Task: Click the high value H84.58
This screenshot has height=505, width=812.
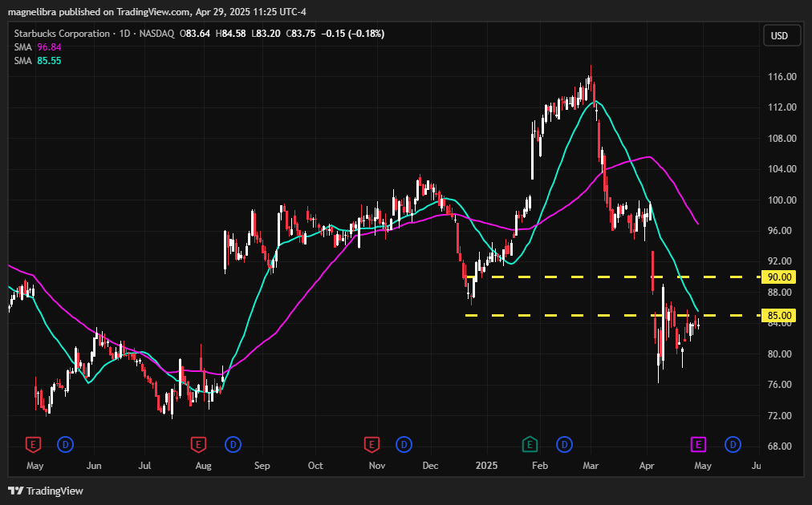Action: coord(230,34)
